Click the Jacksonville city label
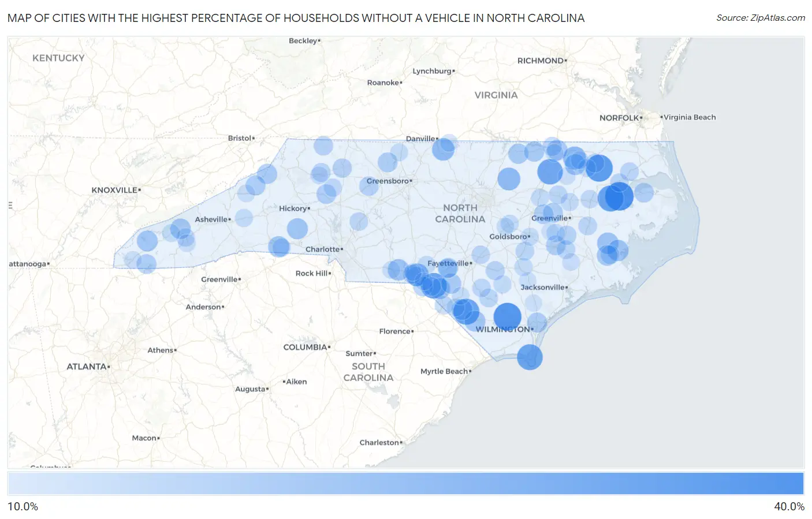The width and height of the screenshot is (812, 519). coord(543,287)
